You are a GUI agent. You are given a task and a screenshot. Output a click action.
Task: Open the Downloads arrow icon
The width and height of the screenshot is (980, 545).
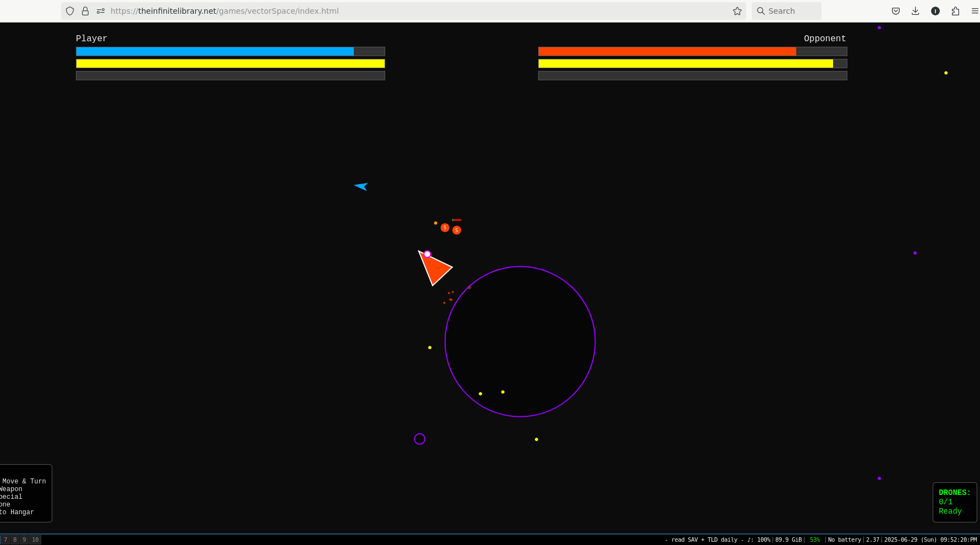tap(916, 11)
